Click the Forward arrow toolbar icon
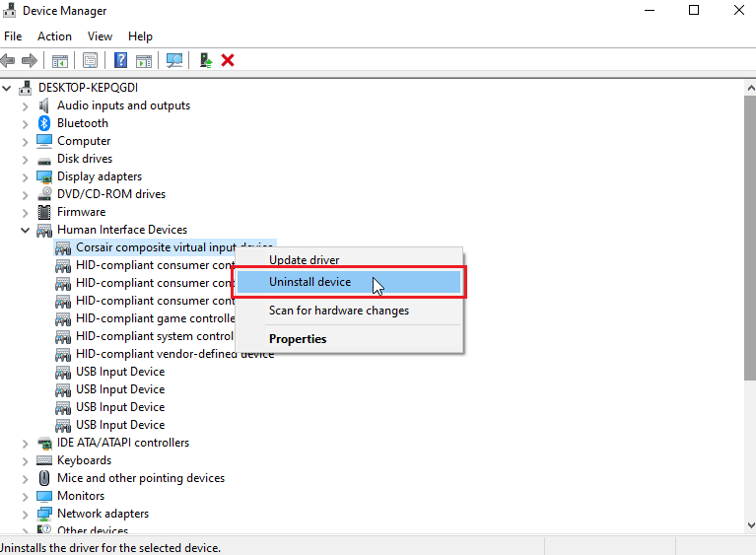756x555 pixels. tap(30, 60)
